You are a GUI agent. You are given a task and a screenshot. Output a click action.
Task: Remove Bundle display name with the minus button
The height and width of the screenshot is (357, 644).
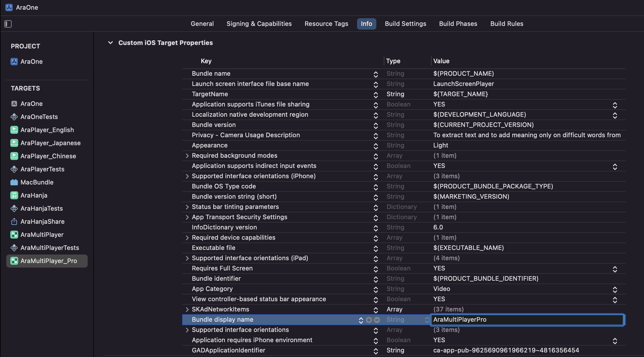[x=377, y=320]
